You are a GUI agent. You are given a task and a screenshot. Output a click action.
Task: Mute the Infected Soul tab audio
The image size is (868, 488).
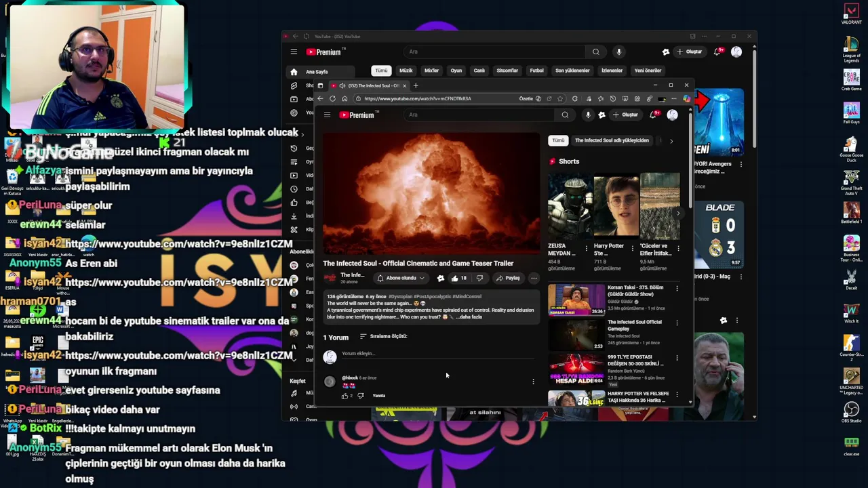click(x=342, y=86)
